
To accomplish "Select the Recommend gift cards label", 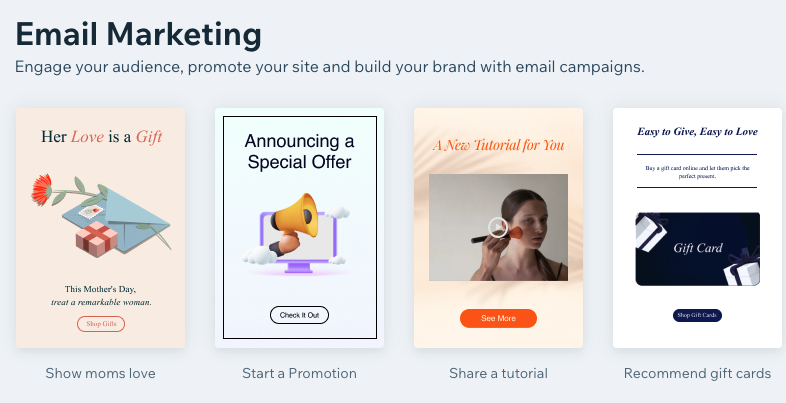I will coord(697,373).
